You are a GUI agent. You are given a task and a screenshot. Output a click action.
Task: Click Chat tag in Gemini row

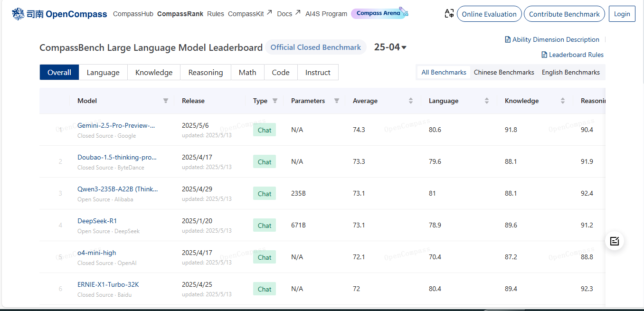(x=265, y=130)
